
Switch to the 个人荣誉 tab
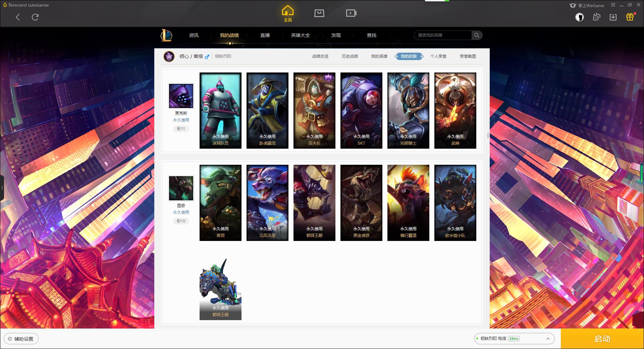coord(438,56)
